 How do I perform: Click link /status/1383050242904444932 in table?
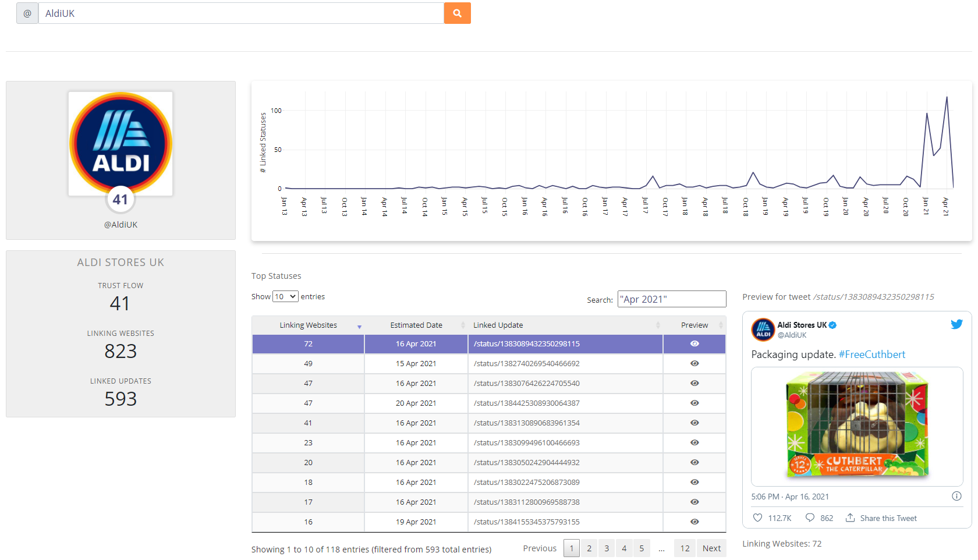click(x=527, y=462)
